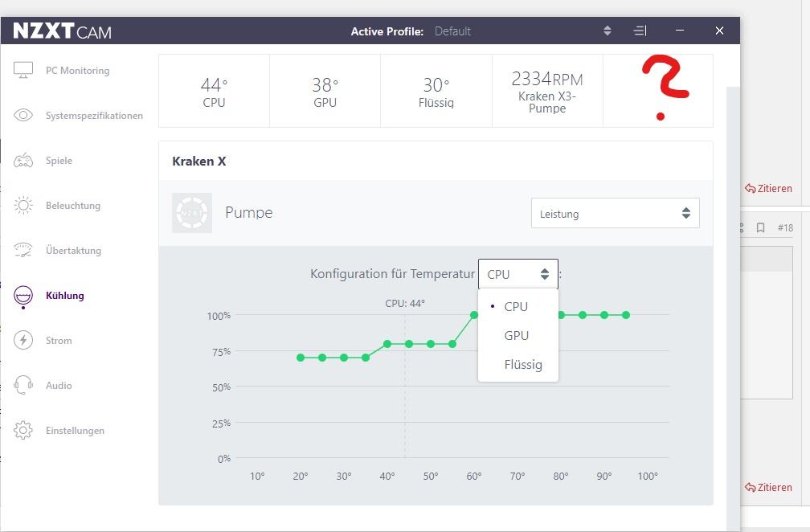Click the NZXT pump thumbnail icon
810x532 pixels.
[x=192, y=213]
